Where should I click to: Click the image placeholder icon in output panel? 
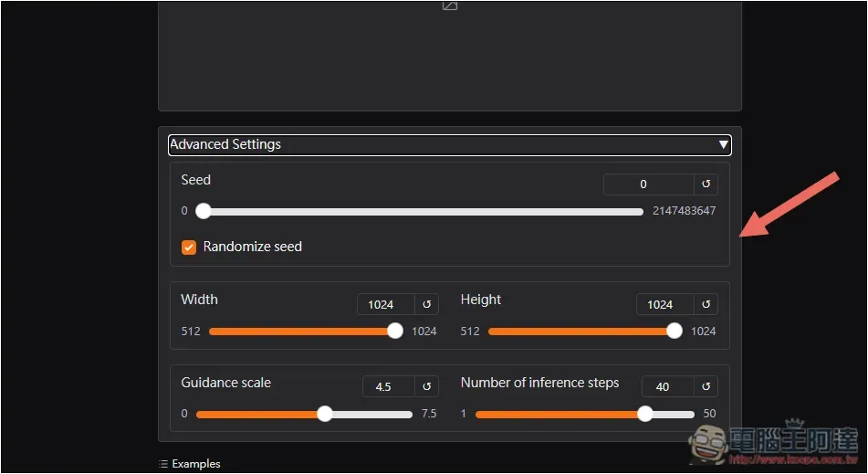(x=449, y=5)
